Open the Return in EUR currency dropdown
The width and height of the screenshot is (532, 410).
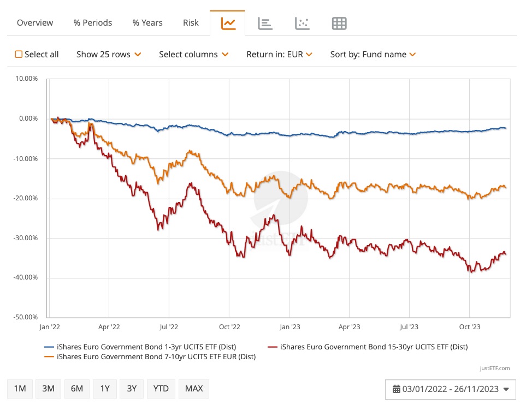(x=280, y=54)
